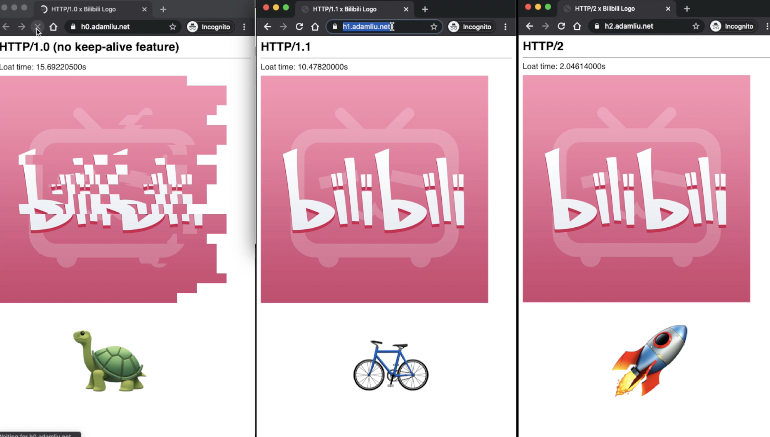Click the rocket emoji image
Image resolution: width=770 pixels, height=437 pixels.
(650, 360)
